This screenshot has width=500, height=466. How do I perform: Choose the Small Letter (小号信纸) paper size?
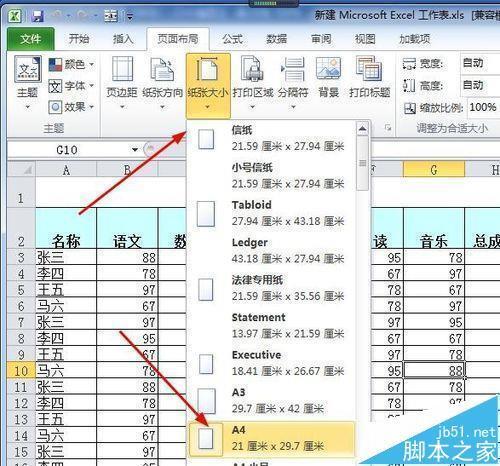pyautogui.click(x=271, y=176)
